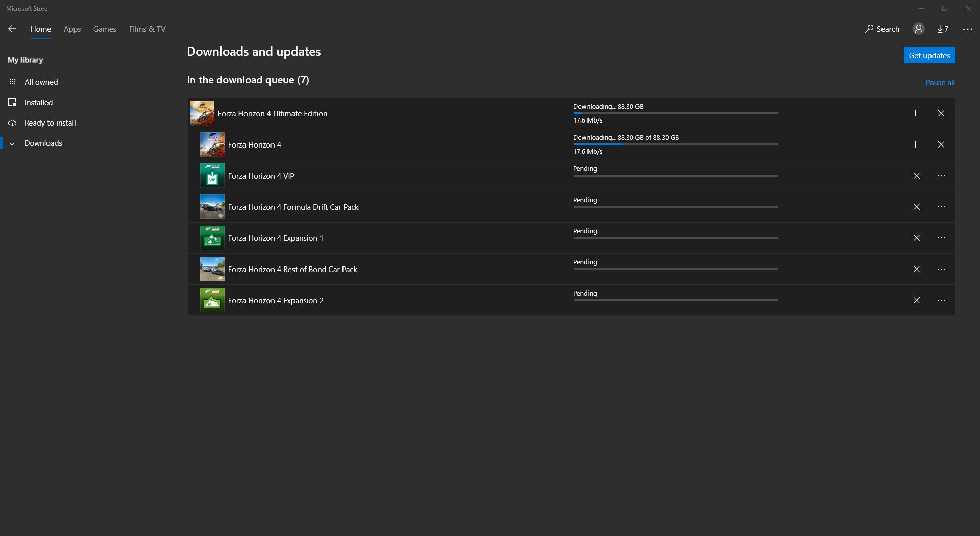
Task: Click the Get updates button
Action: [929, 56]
